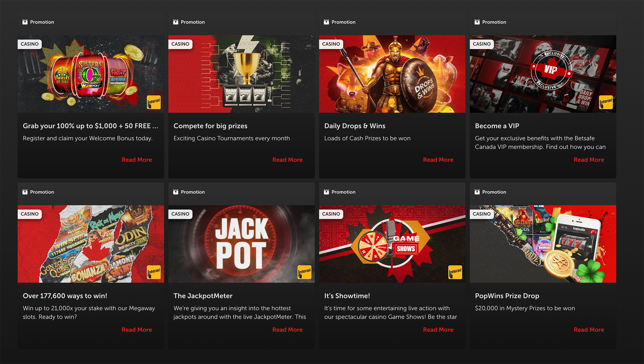Click the gift icon on It's Showtime card
The height and width of the screenshot is (364, 644).
click(x=326, y=192)
